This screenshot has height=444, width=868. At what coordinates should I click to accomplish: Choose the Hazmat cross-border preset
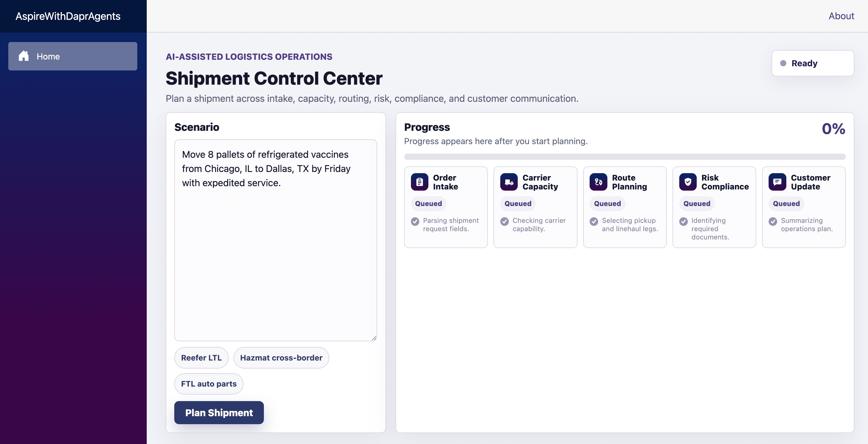click(x=281, y=358)
